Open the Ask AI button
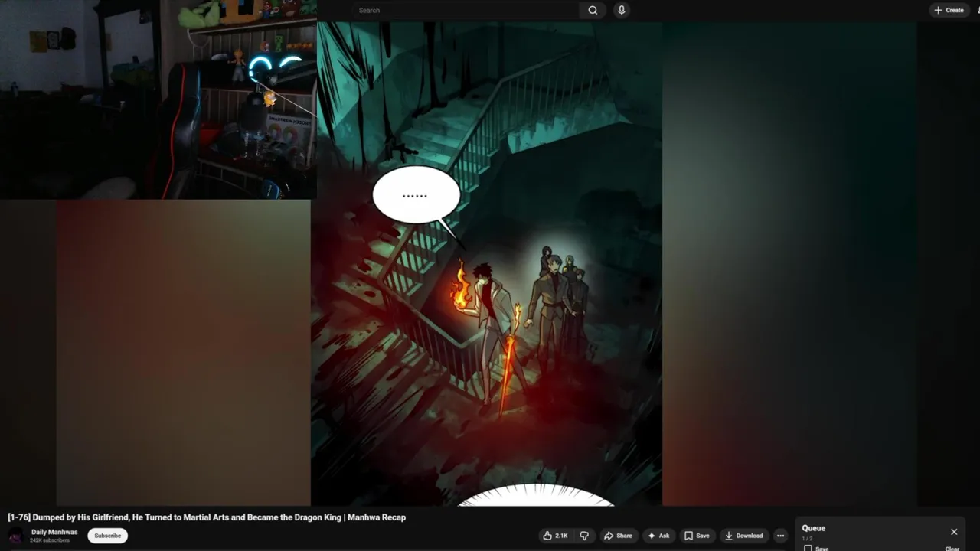980x551 pixels. click(x=658, y=536)
